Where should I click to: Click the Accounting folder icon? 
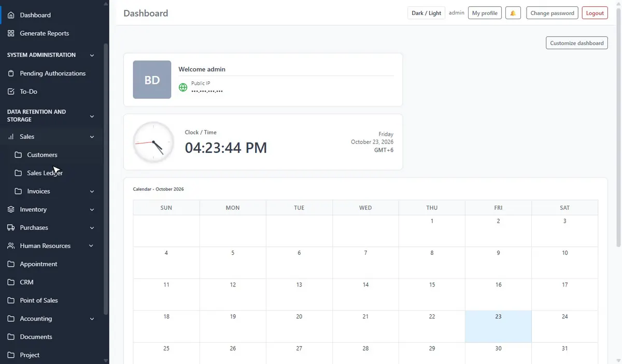coord(11,319)
